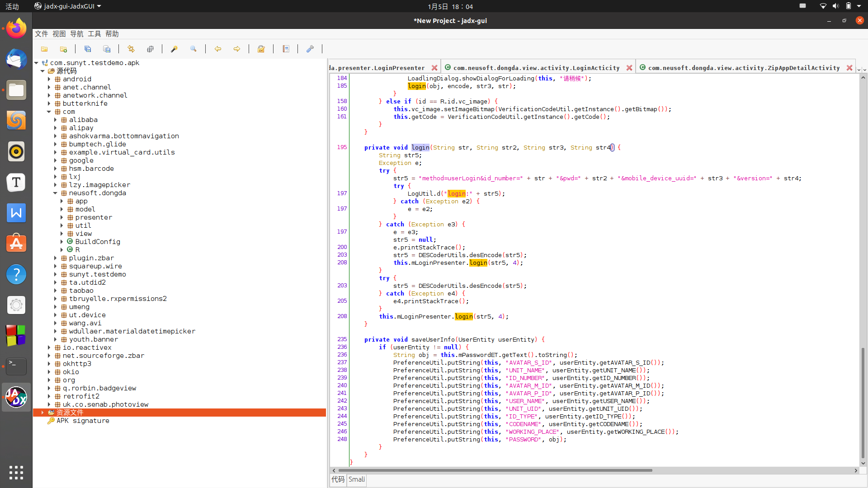The image size is (868, 488).
Task: Expand the android package node
Action: [49, 79]
